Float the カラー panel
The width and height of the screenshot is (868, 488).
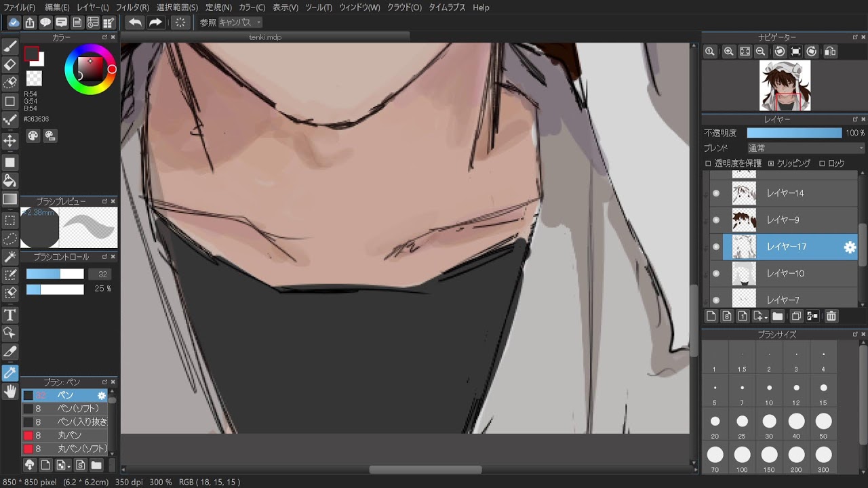click(x=104, y=37)
